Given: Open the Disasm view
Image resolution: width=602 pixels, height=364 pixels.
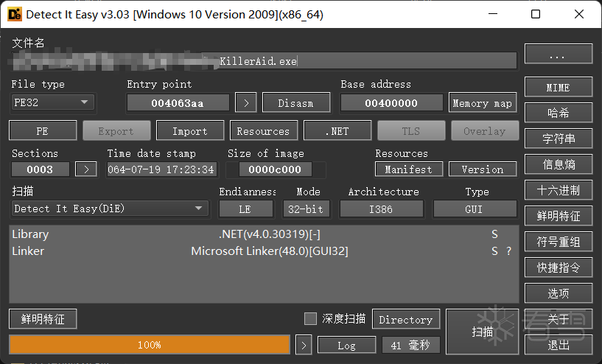Looking at the screenshot, I should 296,103.
